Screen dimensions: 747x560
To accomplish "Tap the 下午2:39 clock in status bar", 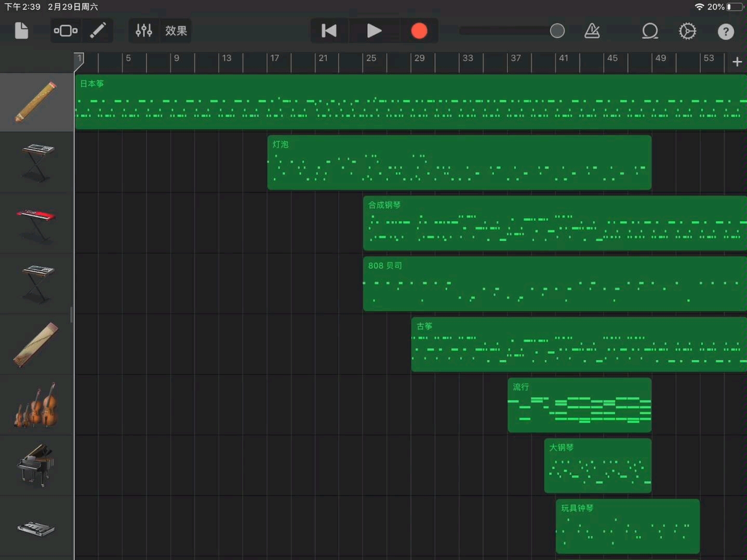I will click(x=22, y=7).
